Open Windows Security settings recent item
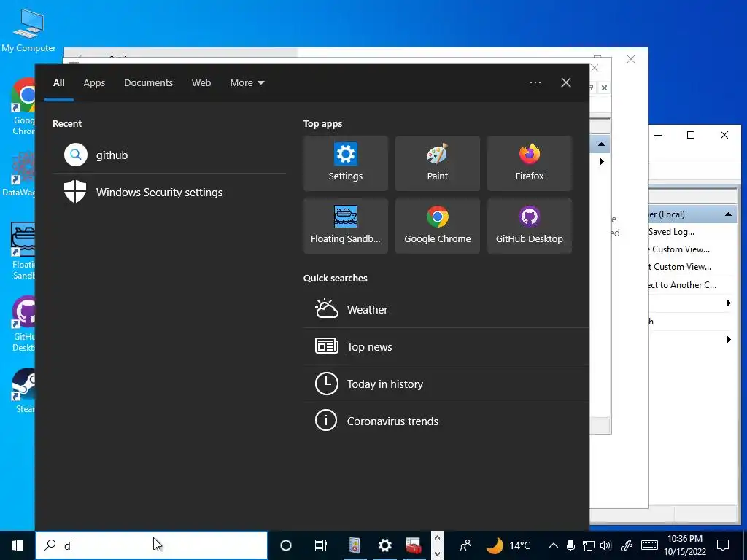Screen dimensions: 747x560 point(169,192)
